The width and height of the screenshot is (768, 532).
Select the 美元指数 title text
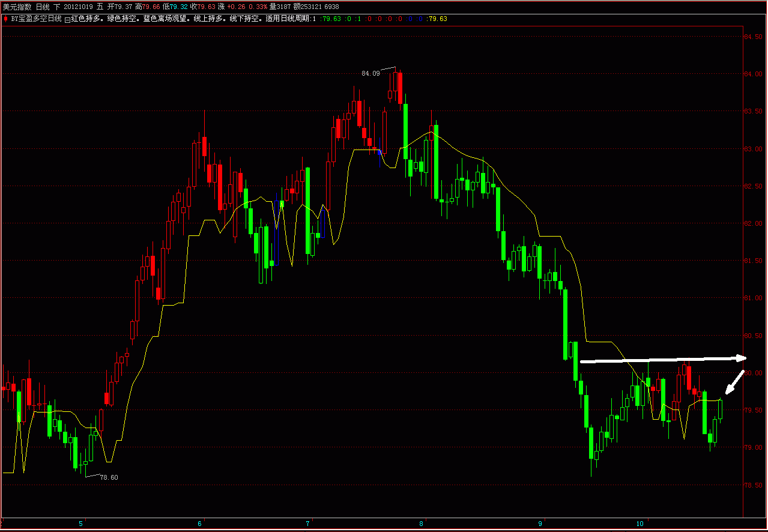pyautogui.click(x=17, y=7)
